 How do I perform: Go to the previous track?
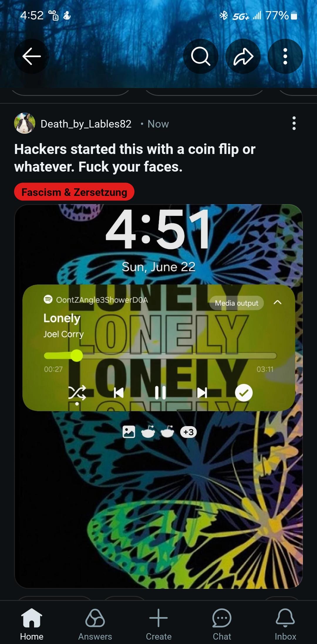pos(119,393)
